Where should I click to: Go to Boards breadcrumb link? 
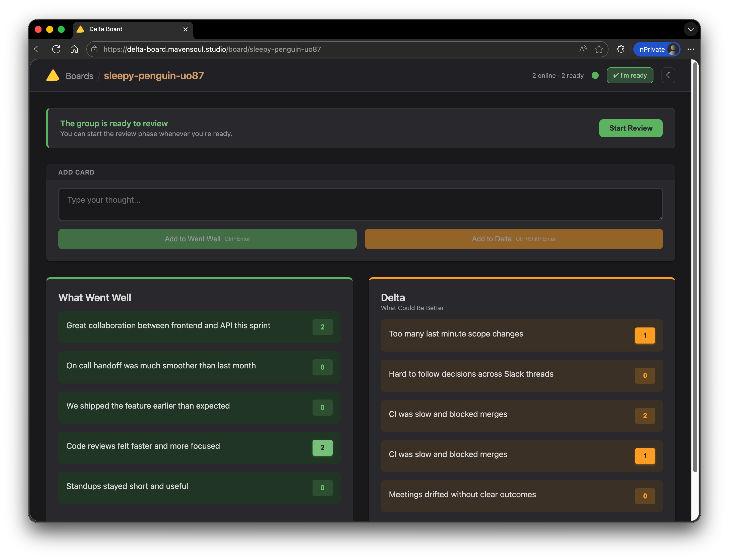(x=79, y=76)
